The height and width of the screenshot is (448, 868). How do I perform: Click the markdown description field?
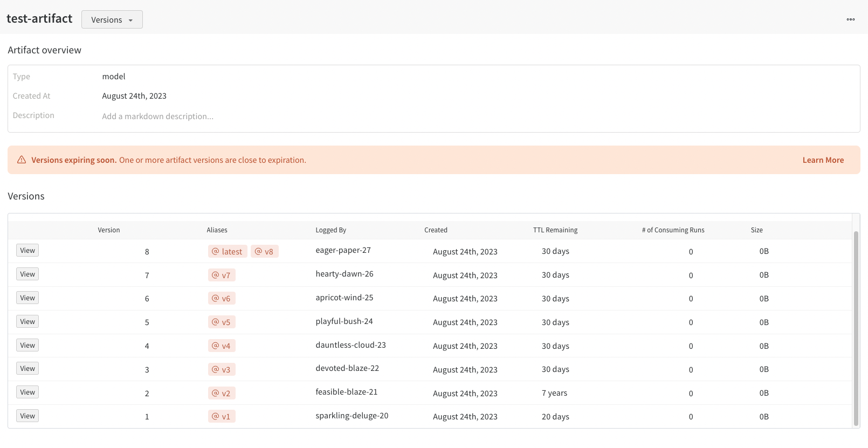(157, 116)
